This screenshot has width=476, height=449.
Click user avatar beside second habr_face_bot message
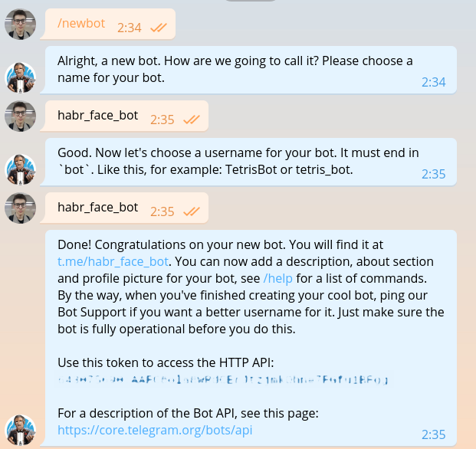(x=21, y=208)
